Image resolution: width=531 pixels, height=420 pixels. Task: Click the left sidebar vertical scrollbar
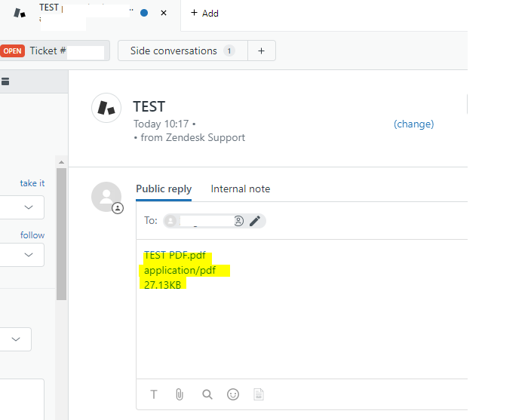click(61, 226)
